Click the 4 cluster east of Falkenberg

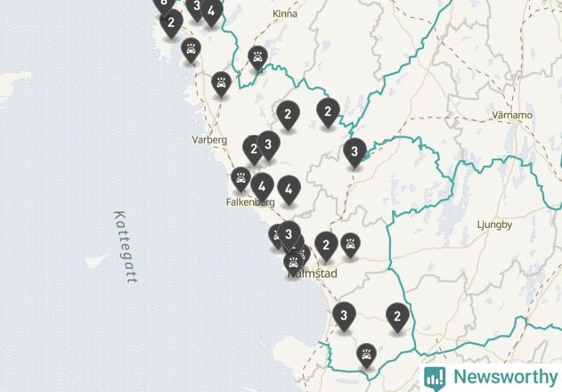(289, 191)
